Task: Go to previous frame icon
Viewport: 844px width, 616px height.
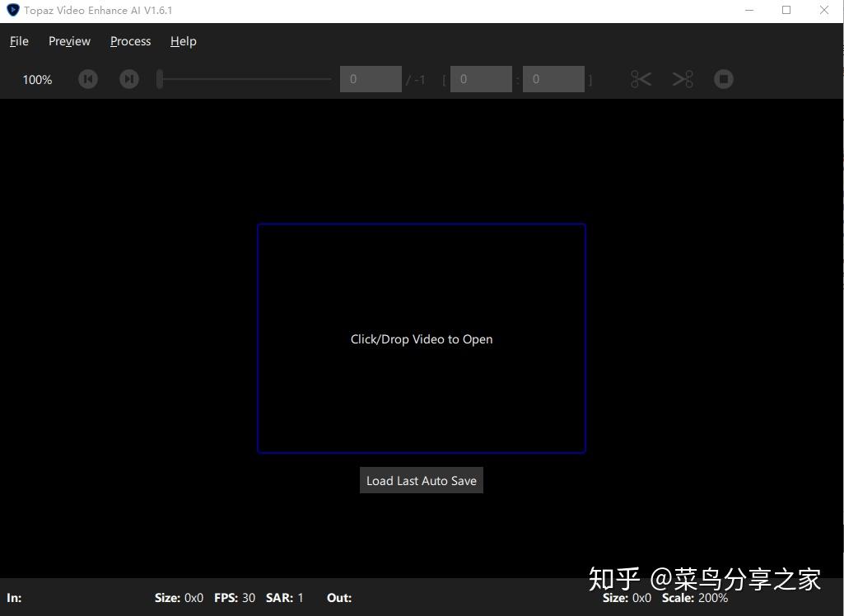Action: click(x=88, y=79)
